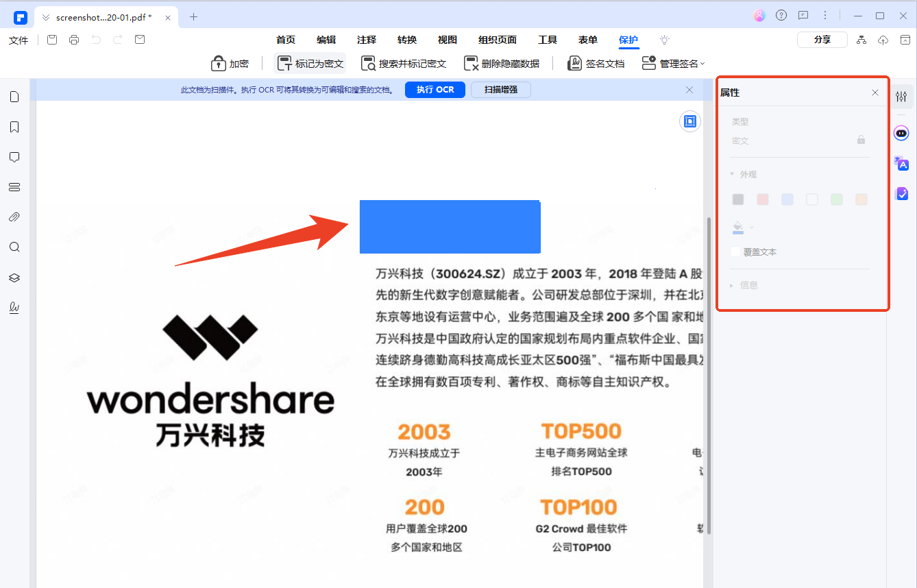Switch to the 编辑 ribbon tab
This screenshot has height=588, width=917.
(x=326, y=39)
